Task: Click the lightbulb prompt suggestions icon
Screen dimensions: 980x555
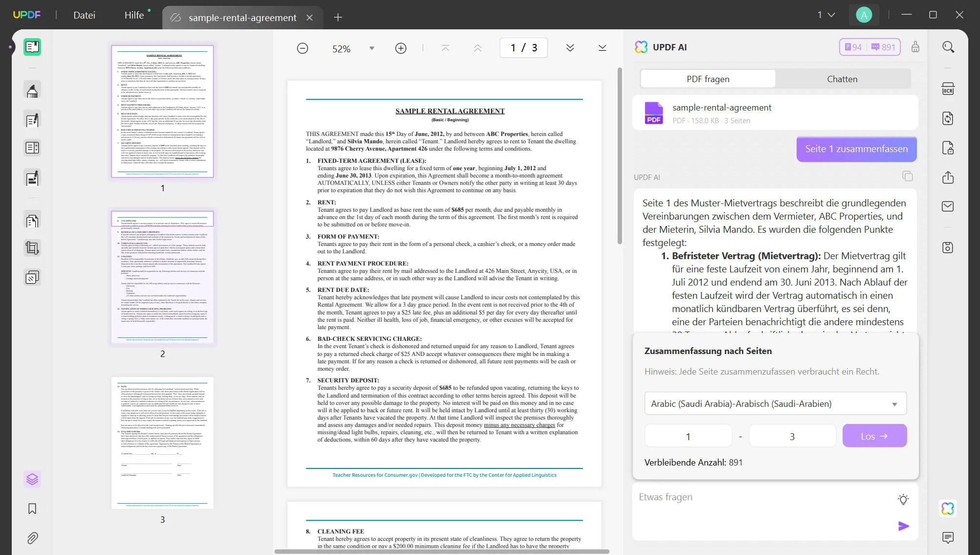Action: pyautogui.click(x=903, y=499)
